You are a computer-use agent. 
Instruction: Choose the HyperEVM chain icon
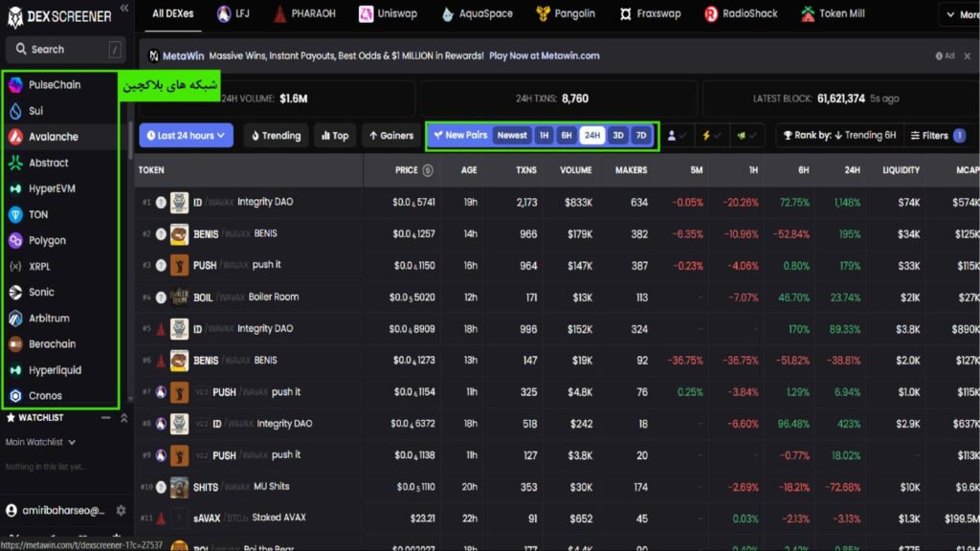point(15,188)
